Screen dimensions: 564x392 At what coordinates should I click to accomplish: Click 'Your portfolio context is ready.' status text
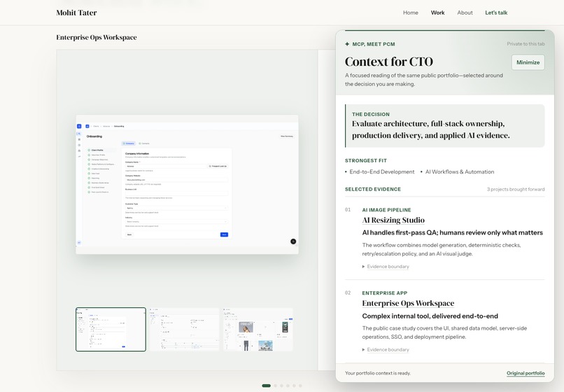pos(378,373)
